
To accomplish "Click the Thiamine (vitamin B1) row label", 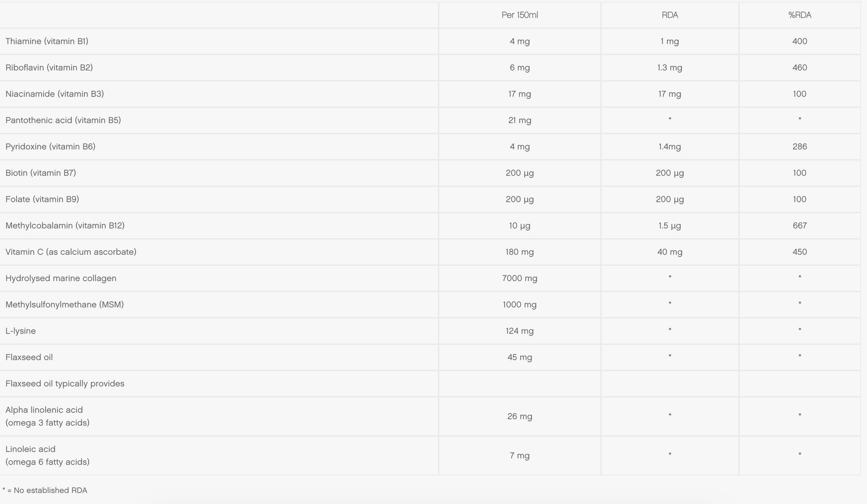I will point(47,41).
